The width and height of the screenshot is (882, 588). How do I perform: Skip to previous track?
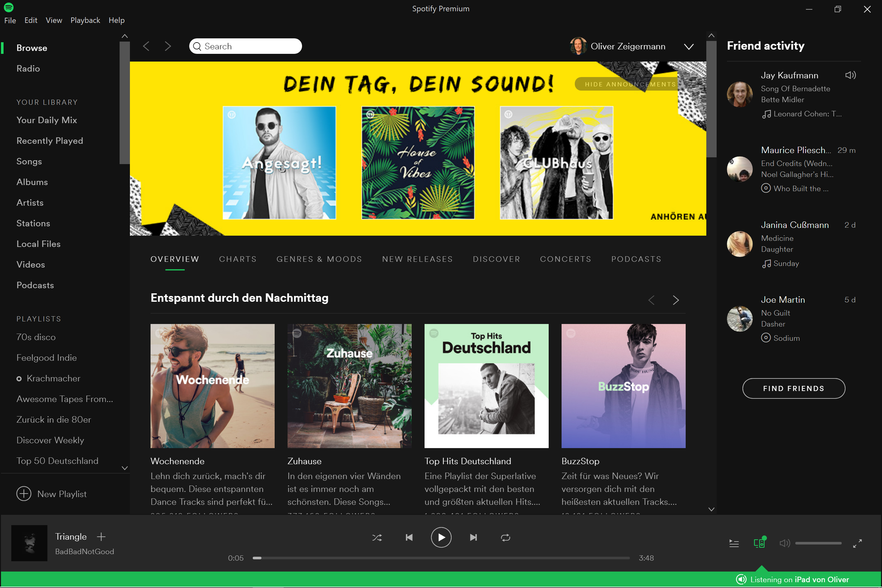tap(409, 538)
